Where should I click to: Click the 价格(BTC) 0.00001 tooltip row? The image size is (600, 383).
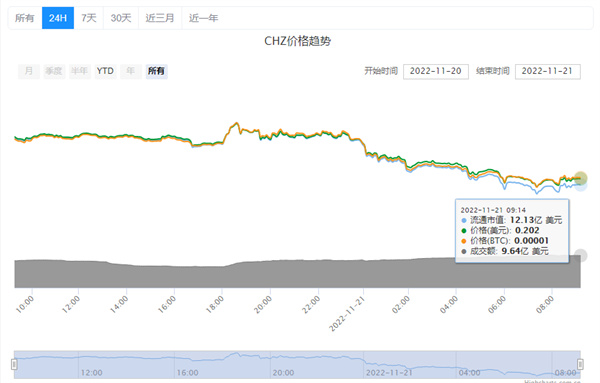pos(505,241)
